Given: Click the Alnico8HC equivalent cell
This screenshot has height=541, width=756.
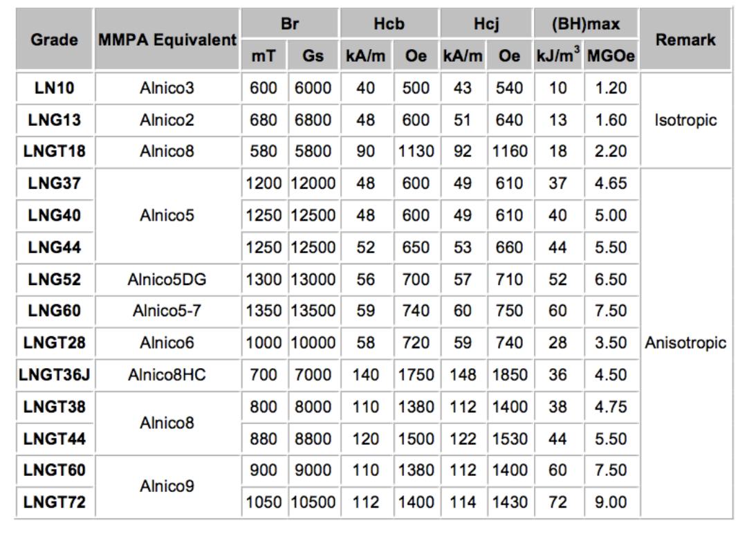Looking at the screenshot, I should tap(167, 375).
